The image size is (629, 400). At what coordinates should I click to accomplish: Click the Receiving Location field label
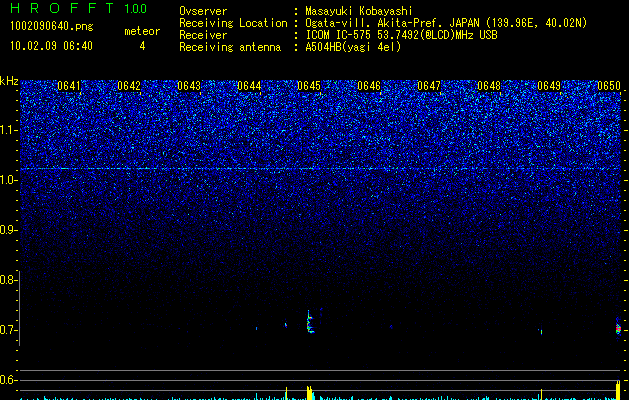pos(233,23)
